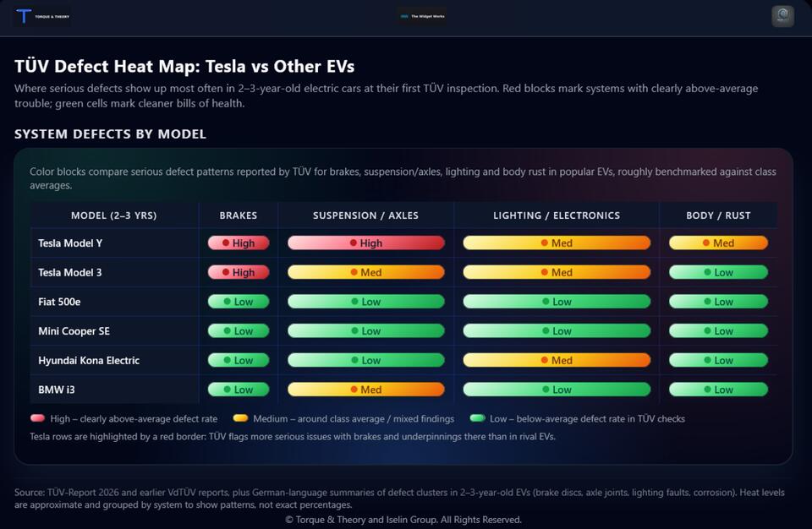The image size is (812, 529).
Task: Click Tesla Model Y Brakes High pill
Action: coord(239,243)
